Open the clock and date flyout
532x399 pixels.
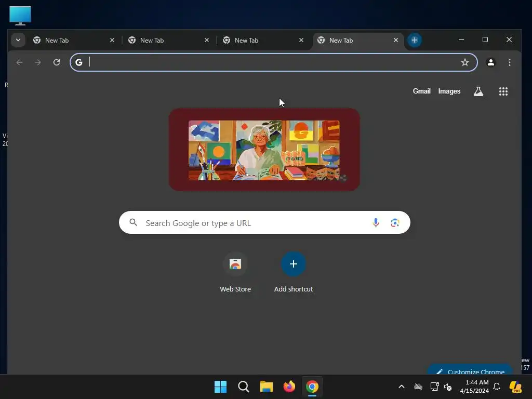tap(474, 387)
